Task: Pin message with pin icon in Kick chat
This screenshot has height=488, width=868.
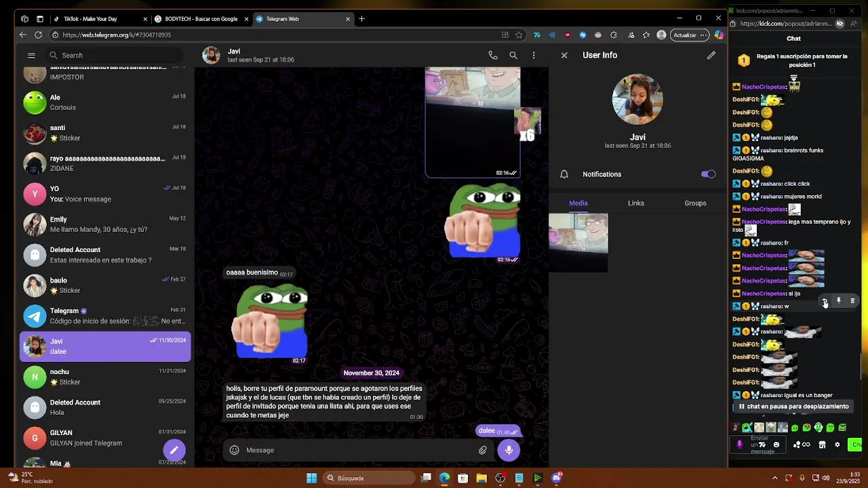Action: (x=839, y=300)
